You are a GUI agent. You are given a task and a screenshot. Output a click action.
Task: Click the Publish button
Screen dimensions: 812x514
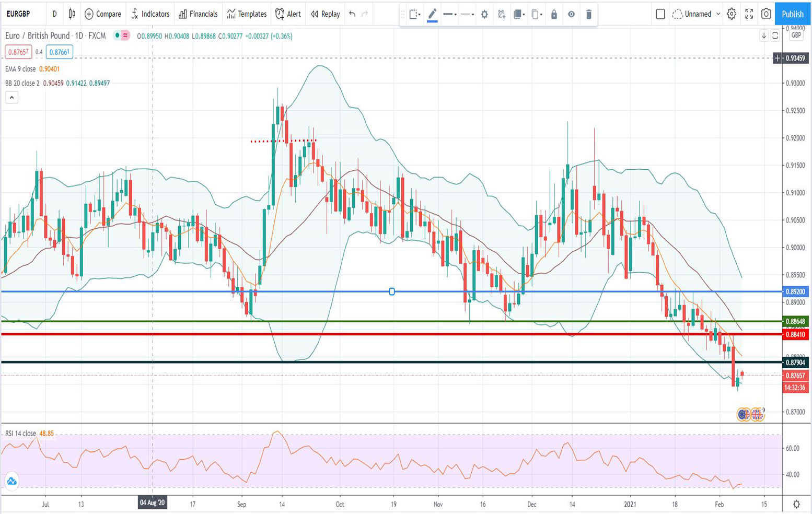point(792,14)
